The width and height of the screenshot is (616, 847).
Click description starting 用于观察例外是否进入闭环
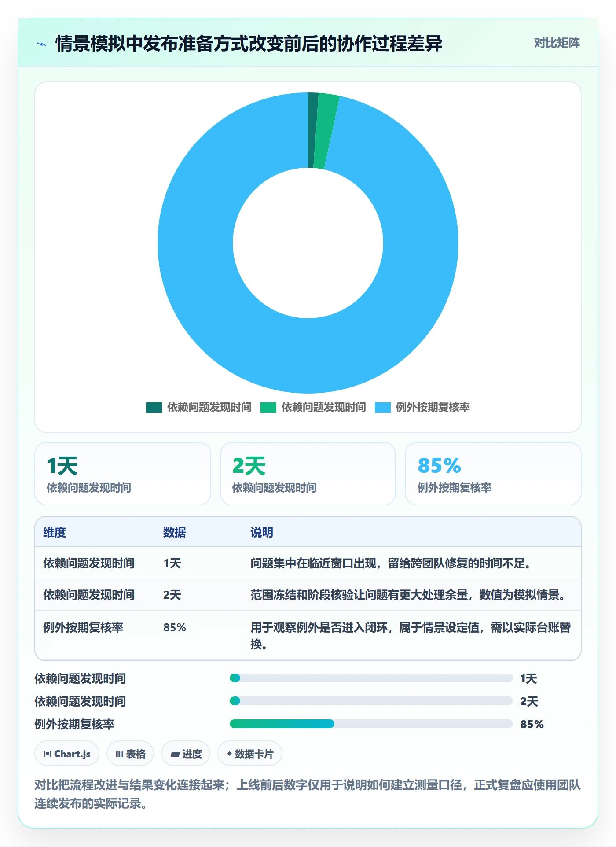point(411,636)
